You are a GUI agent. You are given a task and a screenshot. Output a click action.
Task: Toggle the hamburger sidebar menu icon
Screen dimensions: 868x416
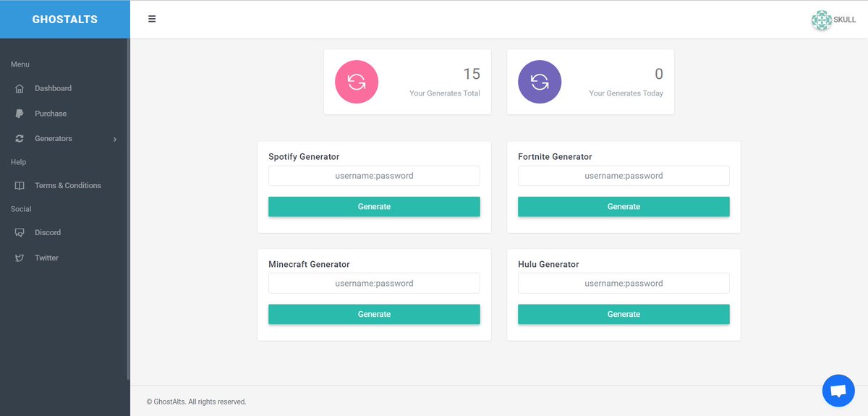pos(152,19)
